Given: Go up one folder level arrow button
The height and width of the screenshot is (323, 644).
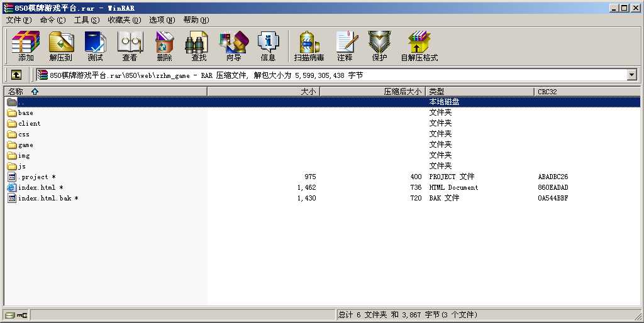Looking at the screenshot, I should (x=16, y=75).
